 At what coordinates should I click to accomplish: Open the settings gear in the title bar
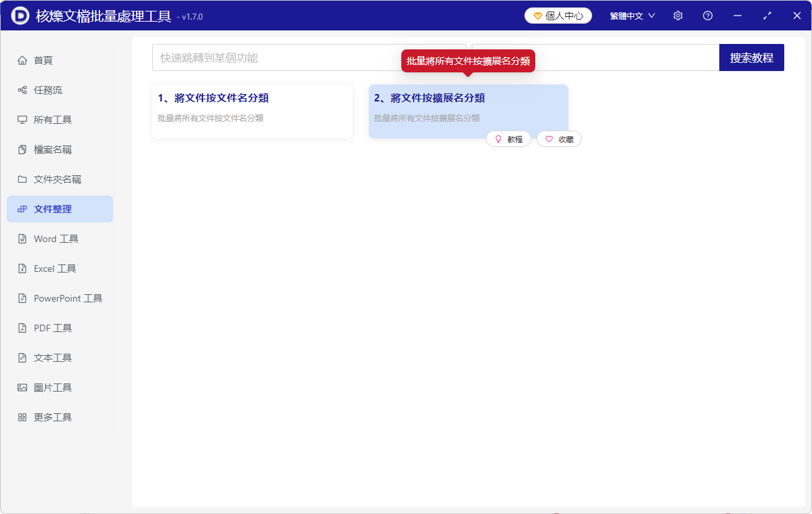point(677,15)
